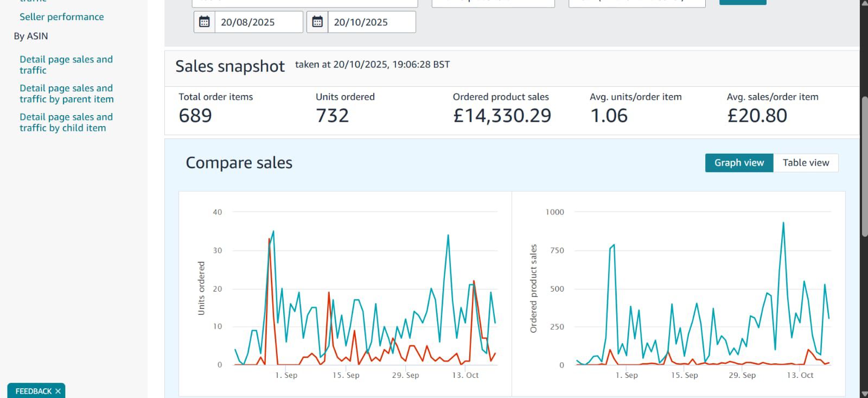Switch to Graph view

click(739, 163)
